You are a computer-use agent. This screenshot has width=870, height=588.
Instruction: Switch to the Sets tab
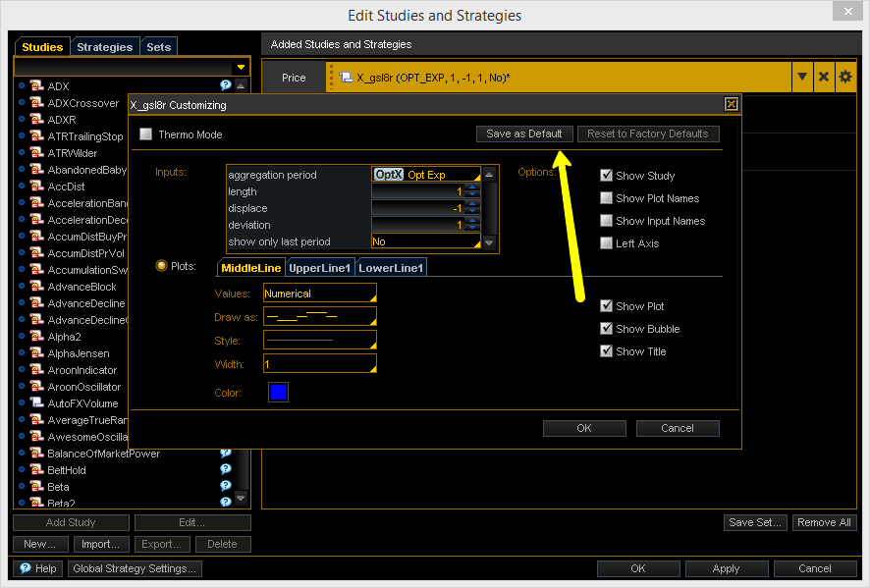point(159,47)
